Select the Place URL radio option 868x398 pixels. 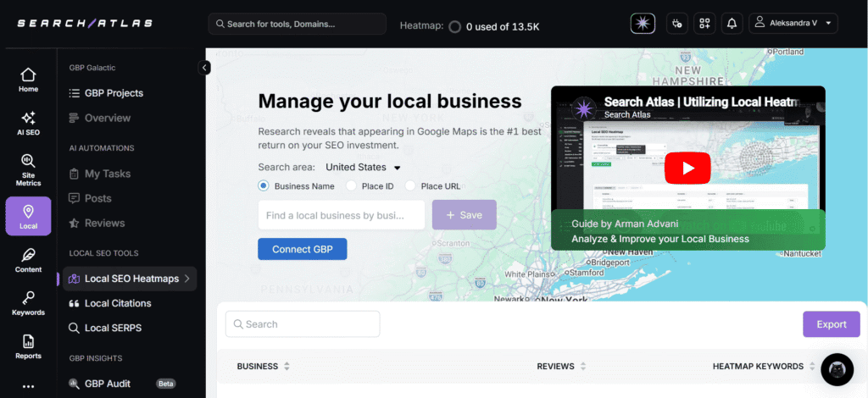410,185
